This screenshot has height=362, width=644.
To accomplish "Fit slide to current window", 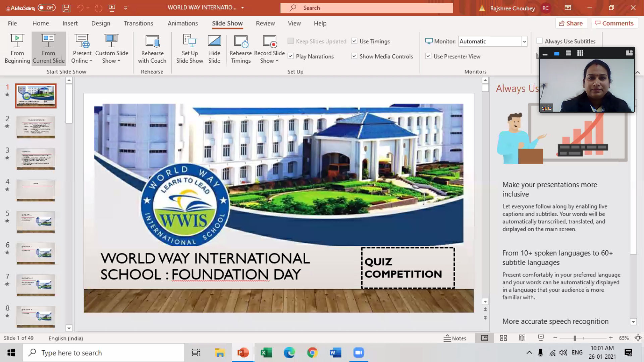I will tap(638, 338).
